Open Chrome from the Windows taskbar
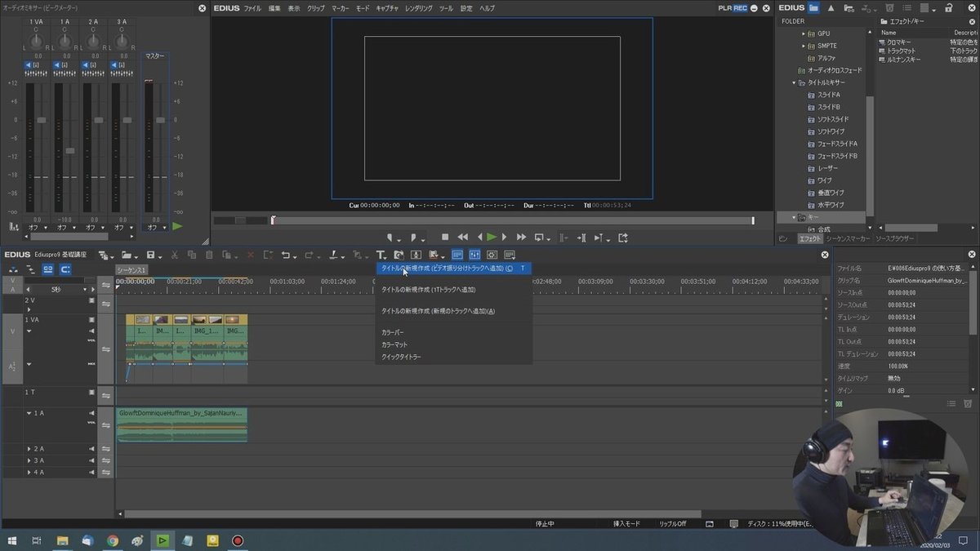This screenshot has width=980, height=551. pyautogui.click(x=113, y=540)
